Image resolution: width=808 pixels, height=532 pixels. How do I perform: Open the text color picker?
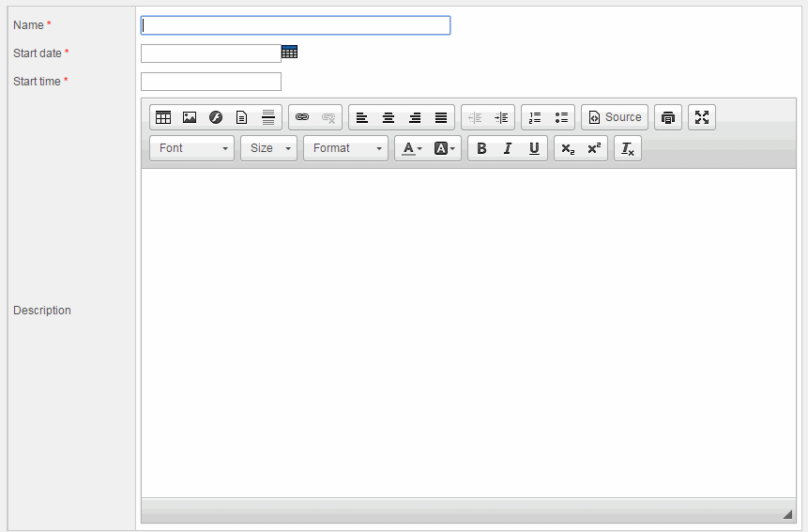(x=412, y=148)
